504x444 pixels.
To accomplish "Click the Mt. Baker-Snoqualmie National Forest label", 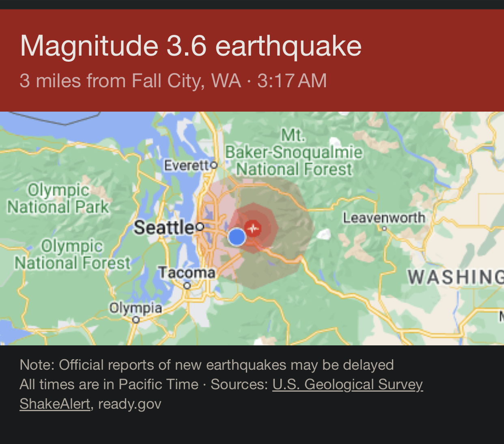I will [x=294, y=153].
